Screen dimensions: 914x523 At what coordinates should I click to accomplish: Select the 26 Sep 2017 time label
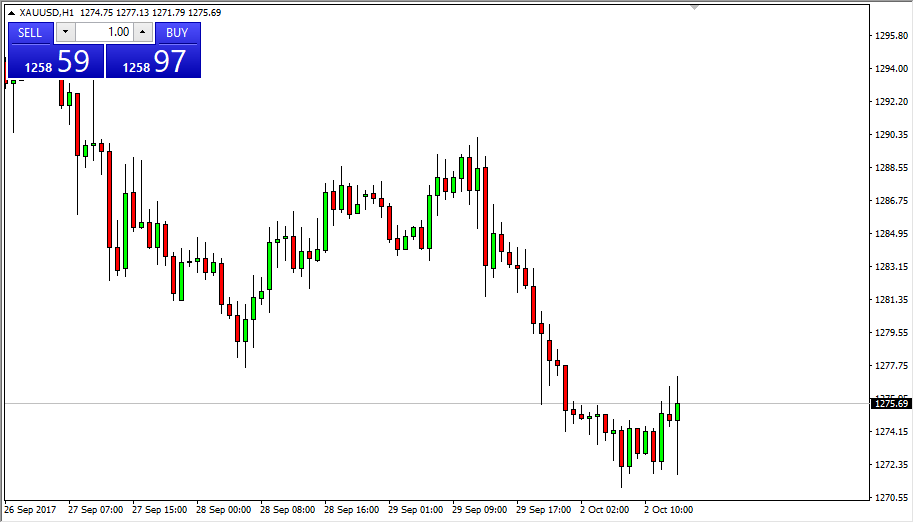30,510
